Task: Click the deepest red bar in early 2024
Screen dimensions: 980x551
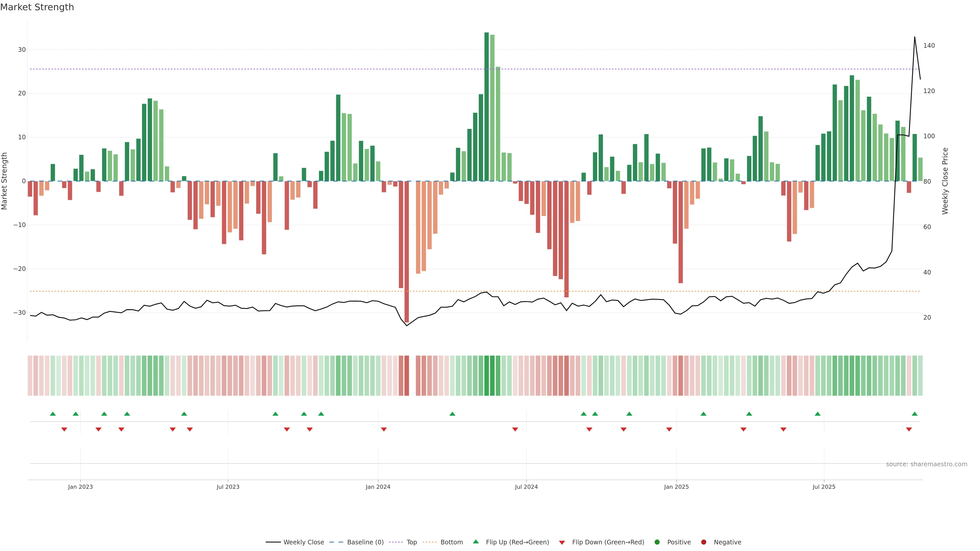Action: point(407,251)
